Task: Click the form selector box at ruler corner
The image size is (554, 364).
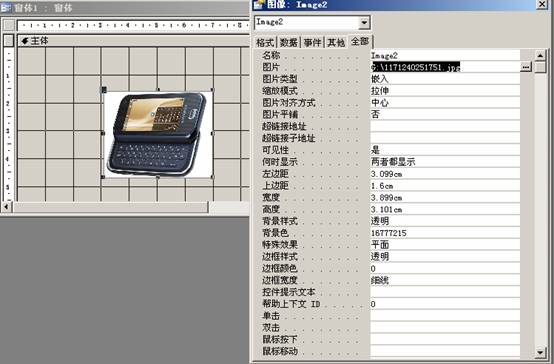Action: 9,25
